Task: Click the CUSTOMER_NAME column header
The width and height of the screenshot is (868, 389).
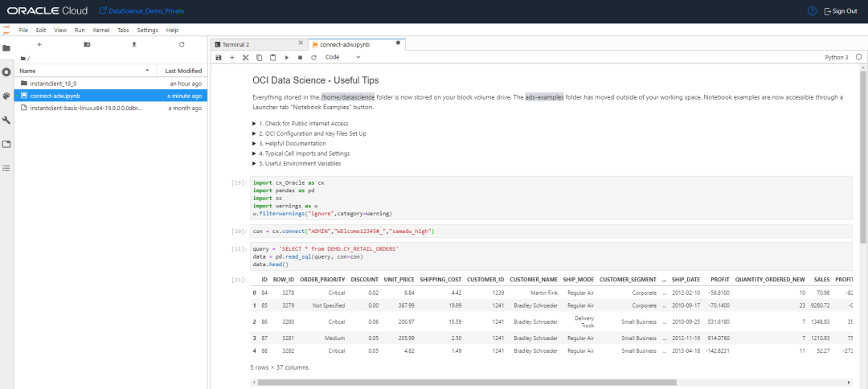Action: pyautogui.click(x=534, y=280)
